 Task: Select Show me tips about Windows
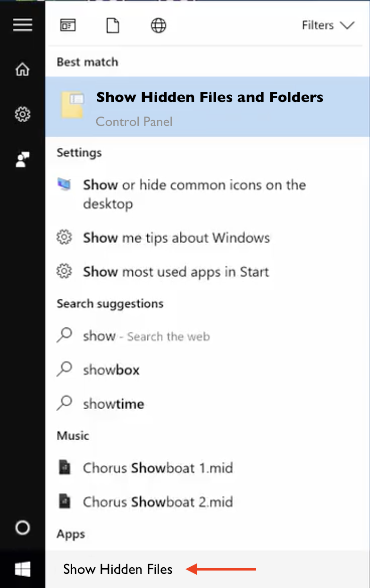207,237
